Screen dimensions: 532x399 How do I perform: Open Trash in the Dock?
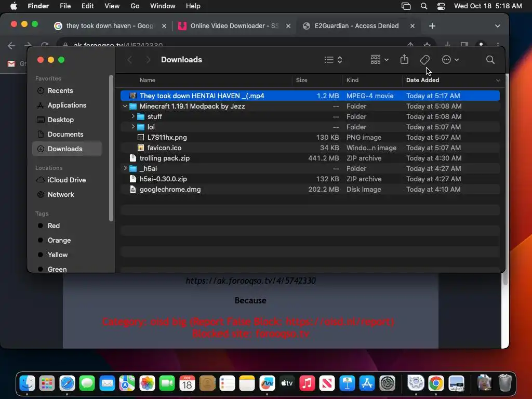pyautogui.click(x=505, y=383)
